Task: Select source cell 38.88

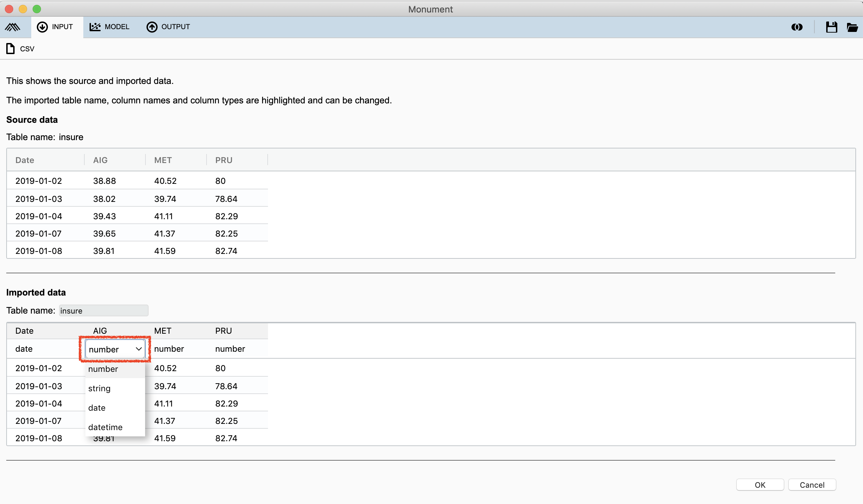Action: tap(104, 181)
